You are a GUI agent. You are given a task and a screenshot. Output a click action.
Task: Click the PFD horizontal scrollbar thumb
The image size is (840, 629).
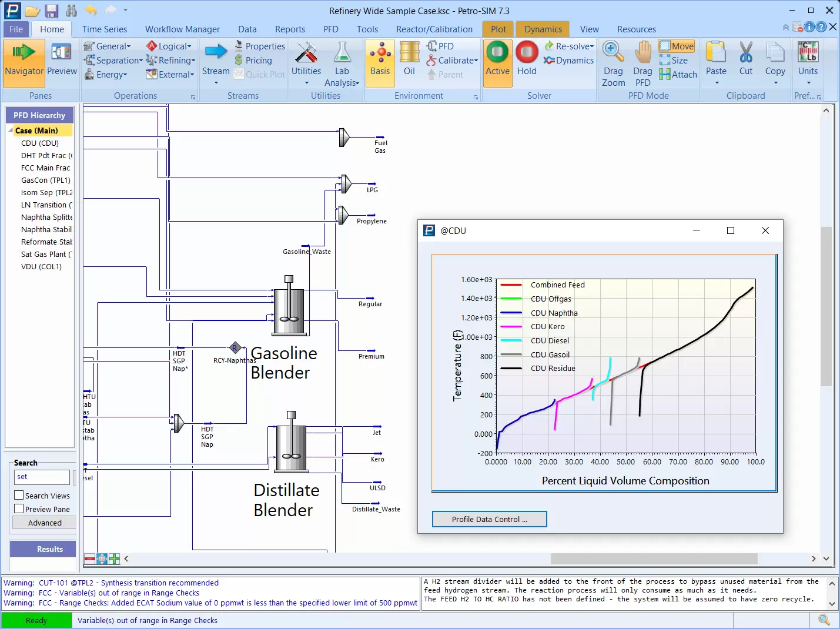click(654, 558)
